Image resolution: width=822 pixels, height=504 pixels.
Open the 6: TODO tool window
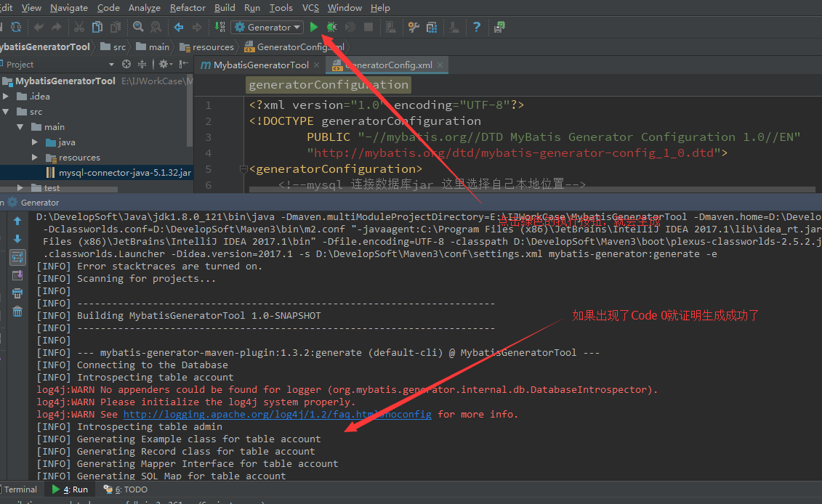pos(126,489)
